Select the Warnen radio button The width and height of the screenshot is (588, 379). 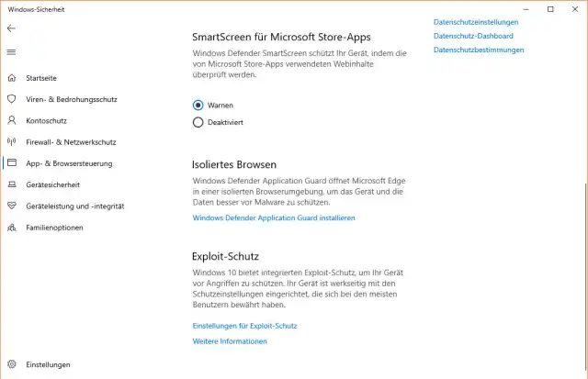pyautogui.click(x=198, y=105)
